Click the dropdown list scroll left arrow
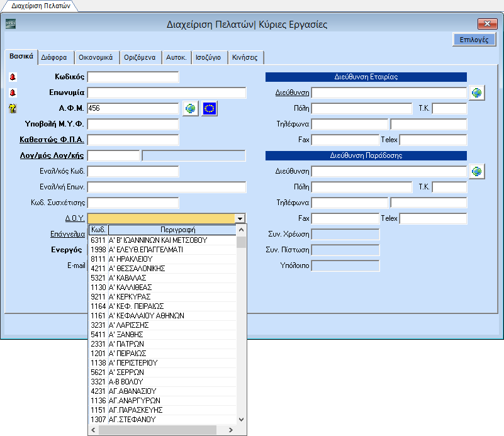Screen dimensions: 504x436 pos(94,430)
